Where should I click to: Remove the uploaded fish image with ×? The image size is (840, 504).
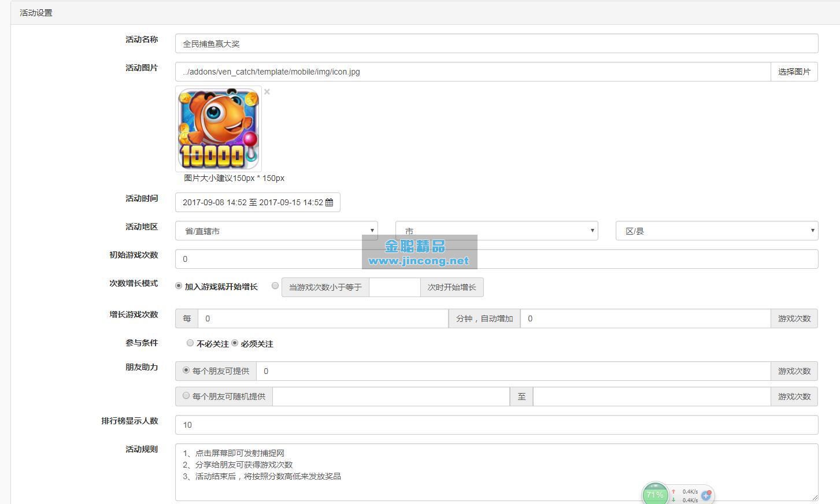[x=267, y=91]
